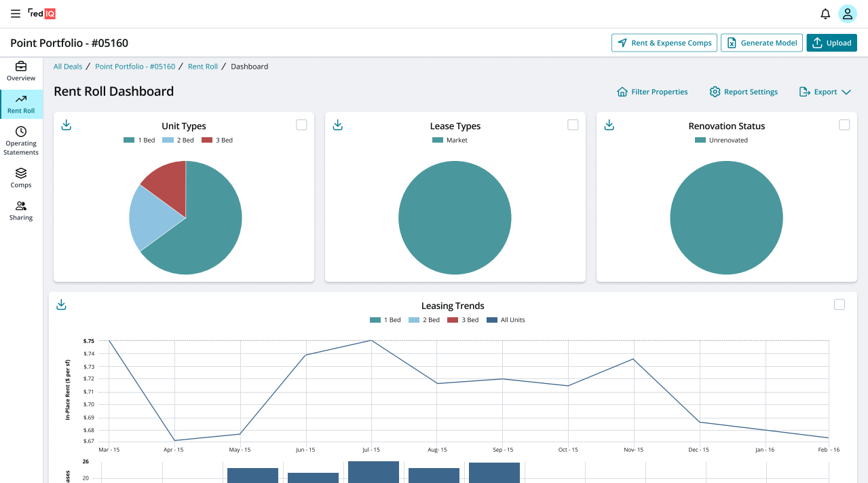This screenshot has height=483, width=868.
Task: Click the Upload button
Action: point(832,43)
